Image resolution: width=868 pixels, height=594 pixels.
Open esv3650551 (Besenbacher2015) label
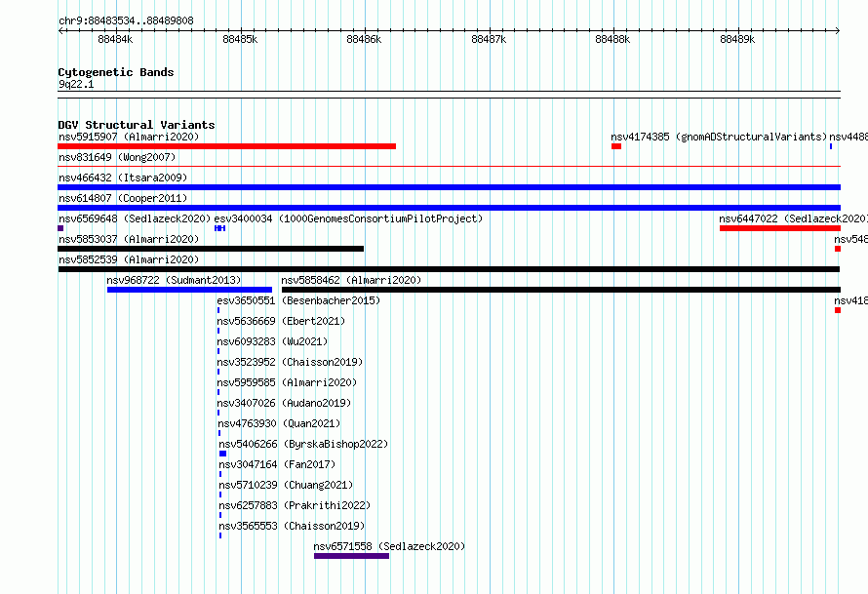298,300
